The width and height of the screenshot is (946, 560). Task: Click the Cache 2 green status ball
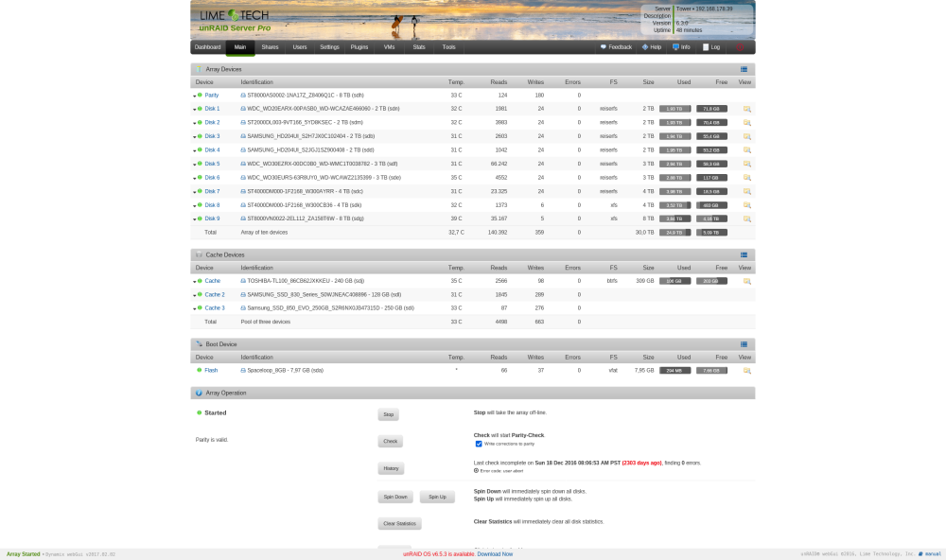pyautogui.click(x=200, y=294)
